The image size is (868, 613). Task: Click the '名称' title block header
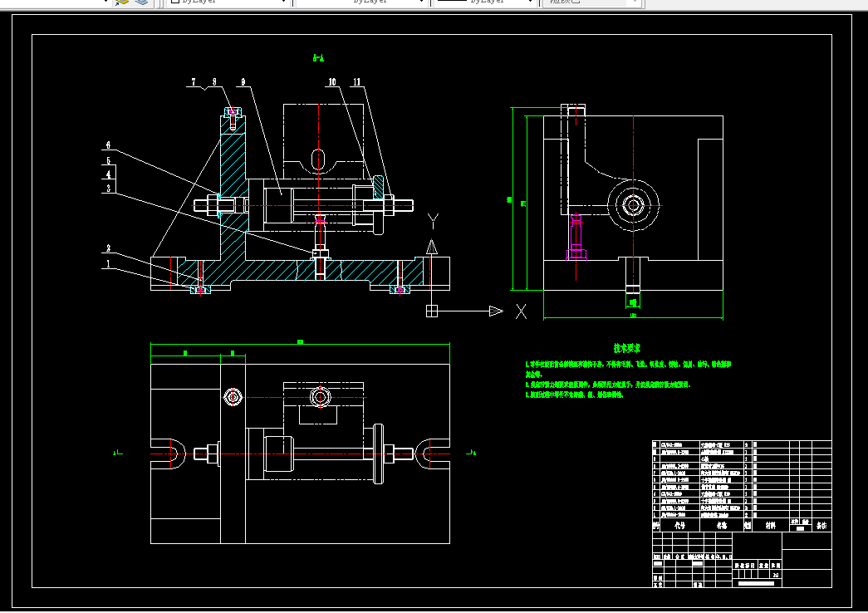pos(722,526)
